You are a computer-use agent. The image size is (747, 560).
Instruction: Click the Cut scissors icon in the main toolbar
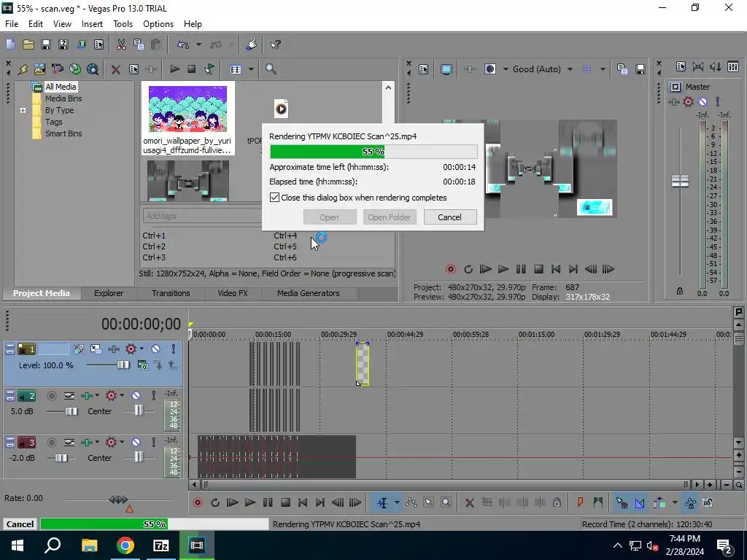pyautogui.click(x=121, y=44)
